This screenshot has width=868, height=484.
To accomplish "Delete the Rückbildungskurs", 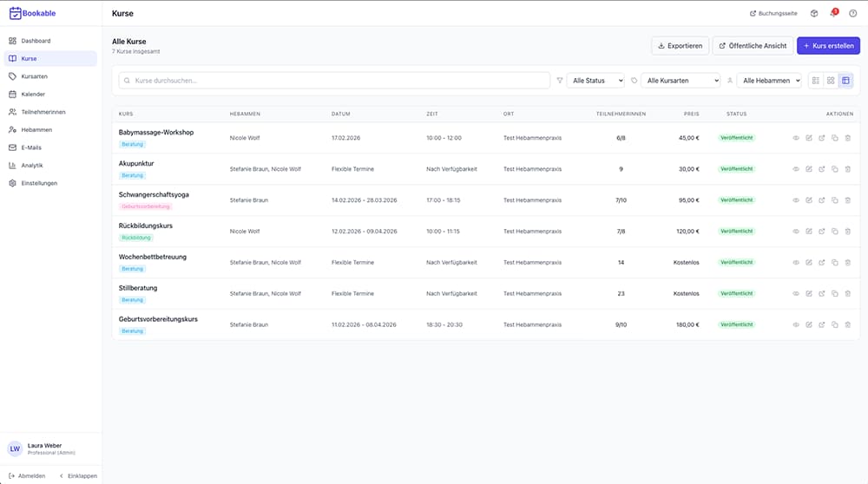I will (x=847, y=232).
